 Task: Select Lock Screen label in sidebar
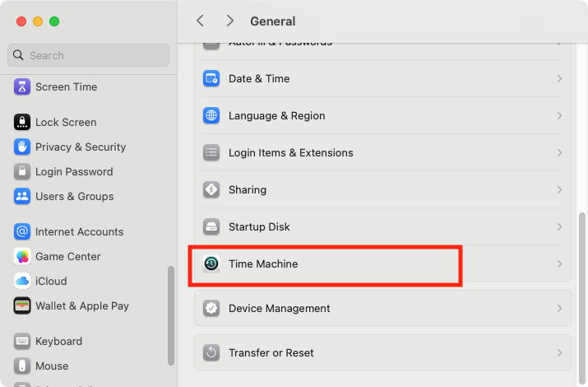point(66,122)
